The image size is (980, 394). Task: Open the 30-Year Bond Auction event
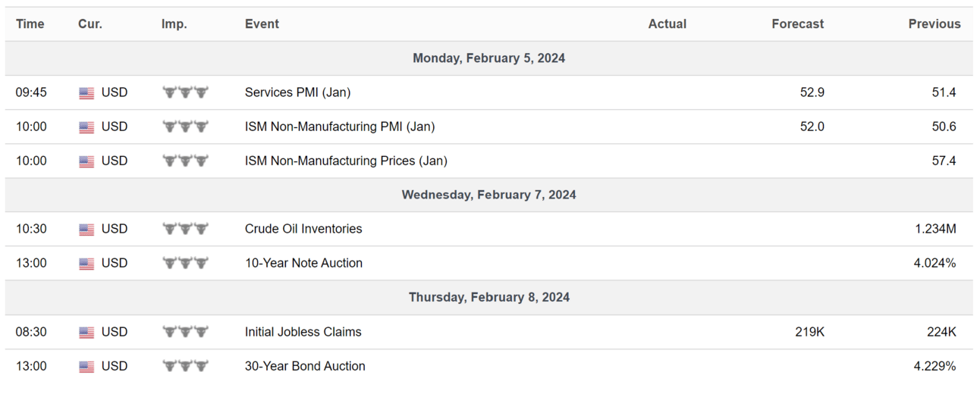tap(305, 366)
